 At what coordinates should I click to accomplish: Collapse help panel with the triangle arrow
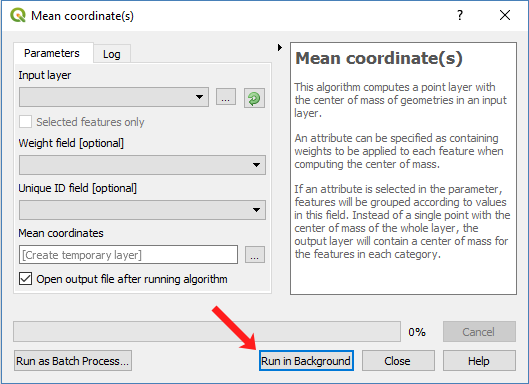[280, 48]
